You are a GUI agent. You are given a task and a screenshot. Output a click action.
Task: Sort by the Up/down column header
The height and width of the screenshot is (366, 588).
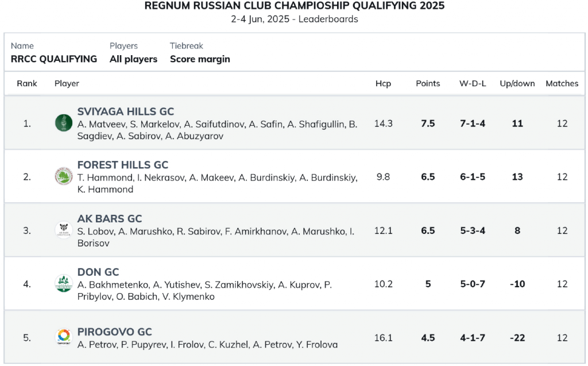pos(517,83)
